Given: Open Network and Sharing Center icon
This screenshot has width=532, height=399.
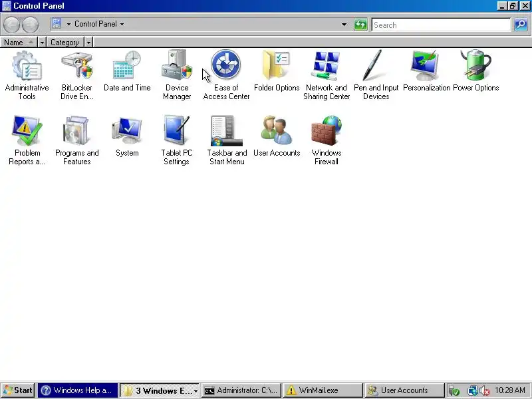Looking at the screenshot, I should [326, 65].
